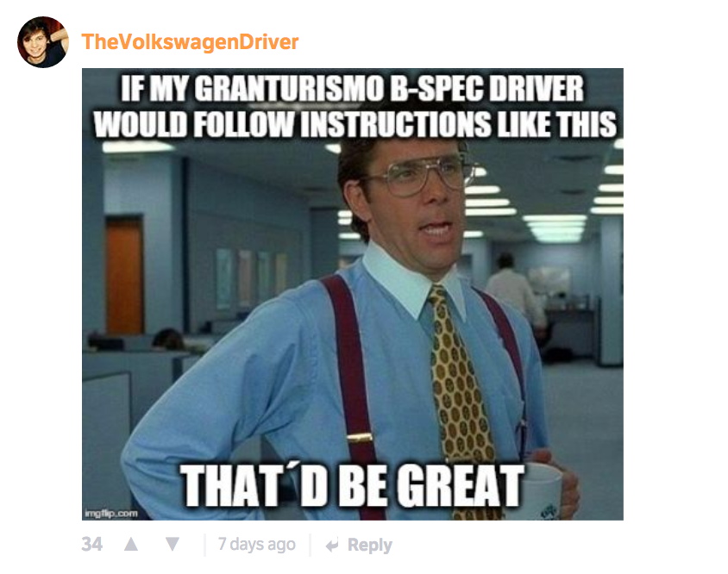The width and height of the screenshot is (728, 574).
Task: Open the TheVolkswagenDriver username link
Action: 190,41
